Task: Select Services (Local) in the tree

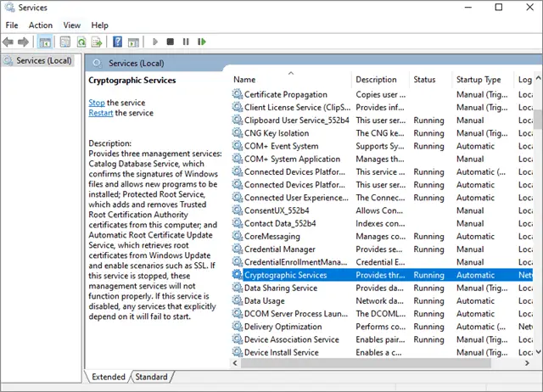Action: [x=37, y=60]
